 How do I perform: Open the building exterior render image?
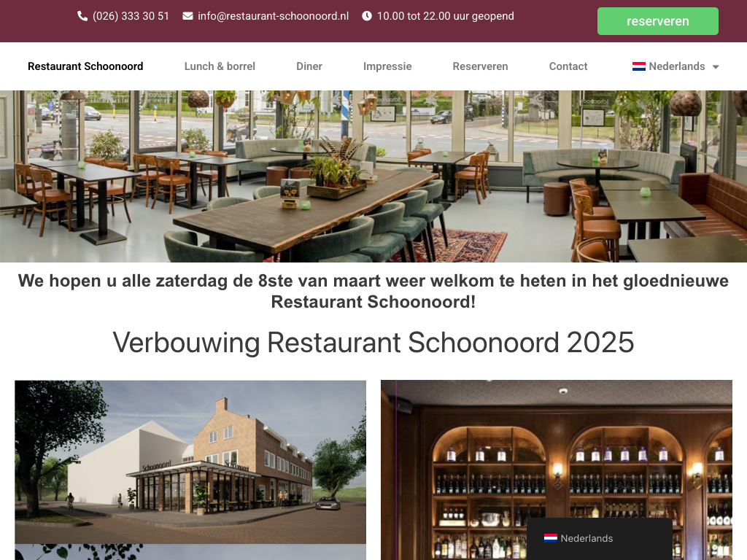190,462
